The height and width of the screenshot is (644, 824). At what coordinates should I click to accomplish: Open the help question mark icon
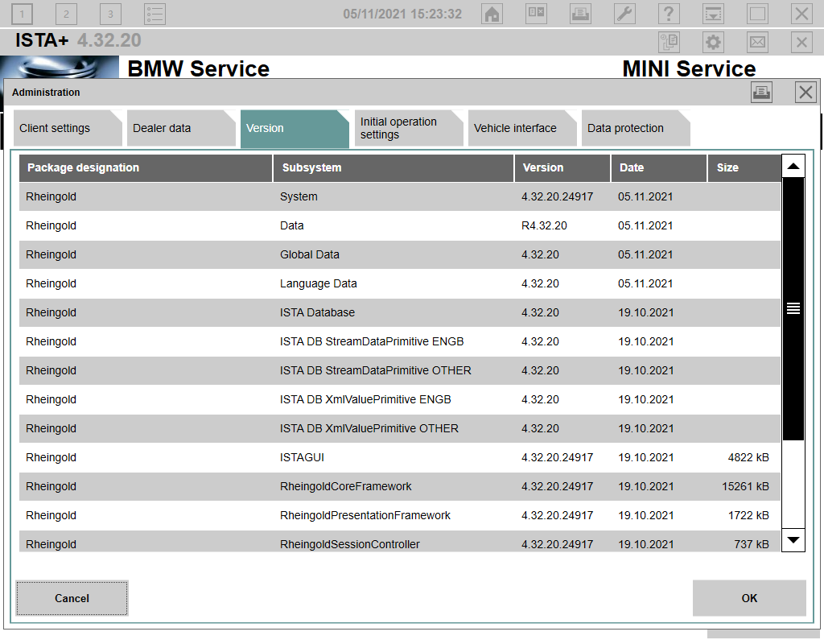click(669, 14)
